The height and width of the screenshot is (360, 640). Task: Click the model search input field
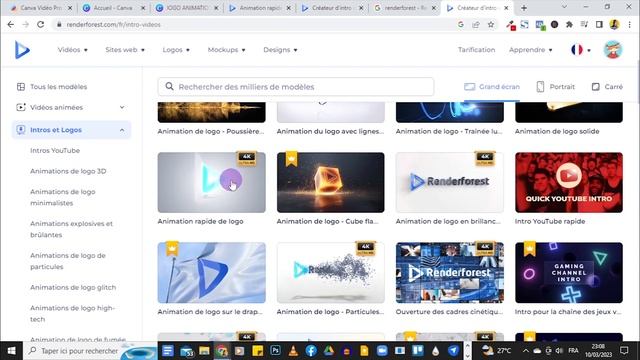(x=296, y=87)
